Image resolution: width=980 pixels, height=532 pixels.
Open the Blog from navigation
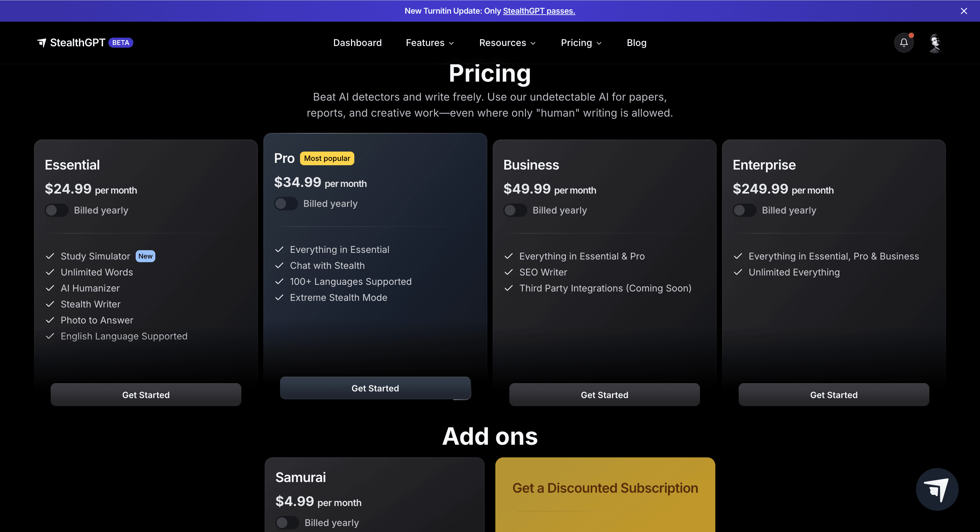coord(636,43)
